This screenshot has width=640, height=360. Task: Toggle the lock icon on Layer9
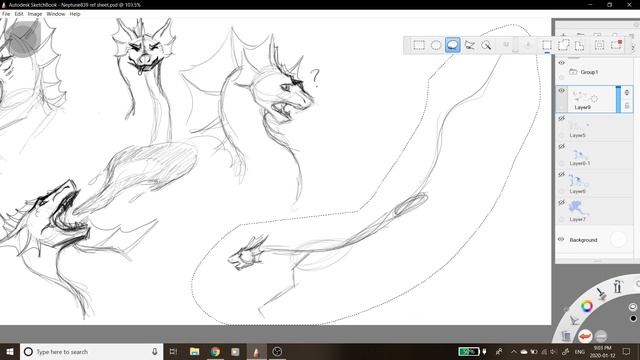tap(627, 106)
